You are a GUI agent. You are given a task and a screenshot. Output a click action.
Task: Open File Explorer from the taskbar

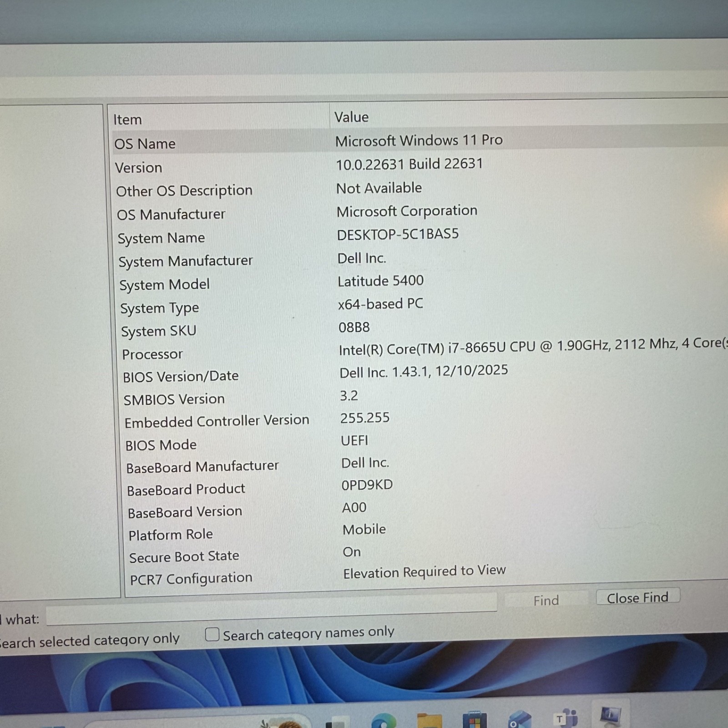[429, 720]
